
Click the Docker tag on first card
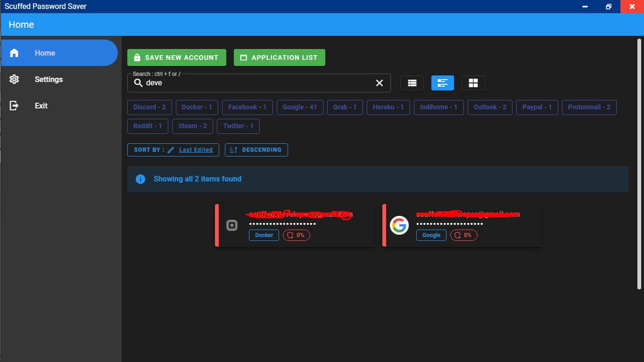pyautogui.click(x=264, y=235)
